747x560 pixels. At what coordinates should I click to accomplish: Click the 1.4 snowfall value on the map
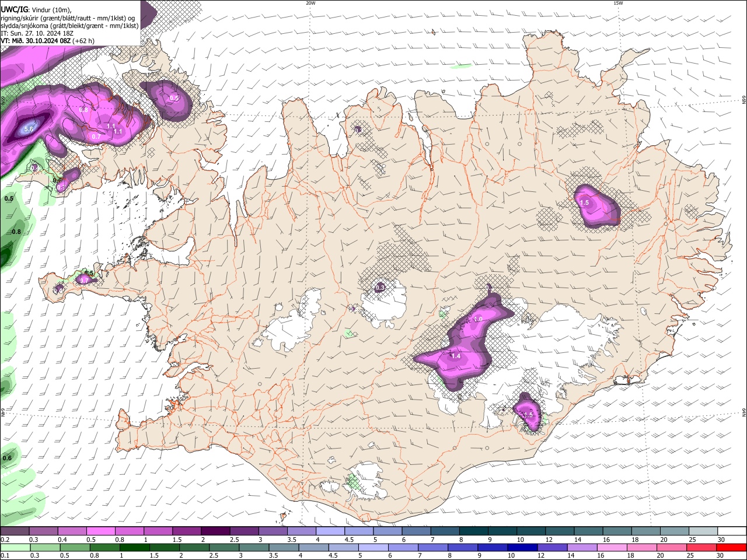tap(456, 356)
